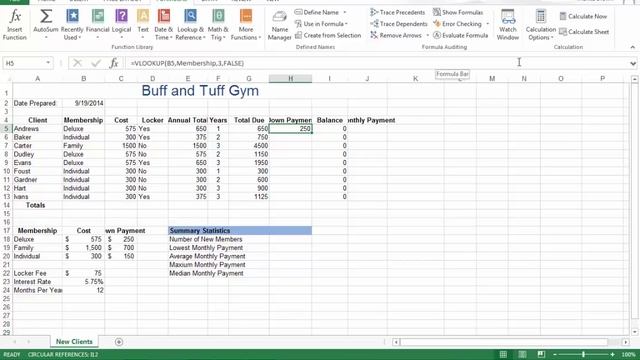Open Math & Trig functions
This screenshot has height=360, width=640.
[218, 24]
